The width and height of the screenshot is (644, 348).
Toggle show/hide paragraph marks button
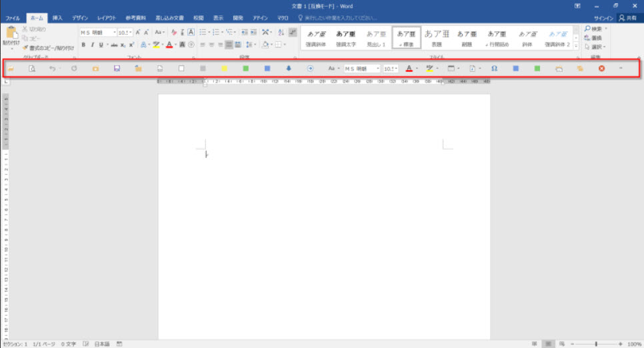point(293,32)
